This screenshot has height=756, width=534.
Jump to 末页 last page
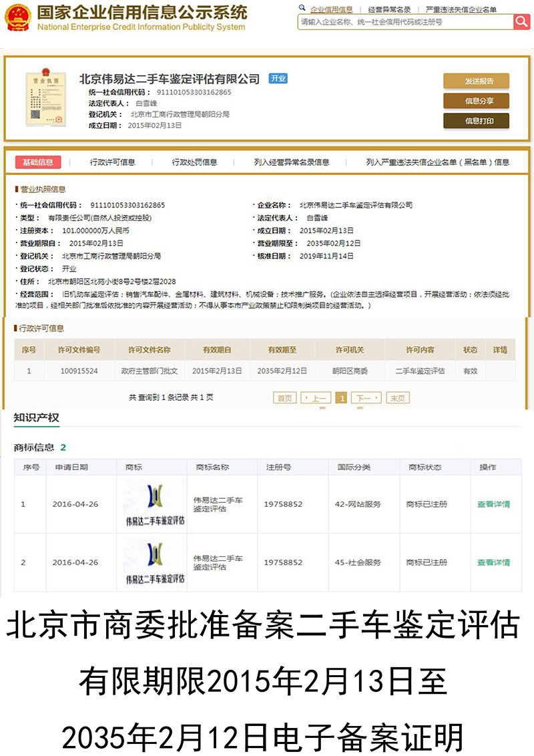click(398, 398)
